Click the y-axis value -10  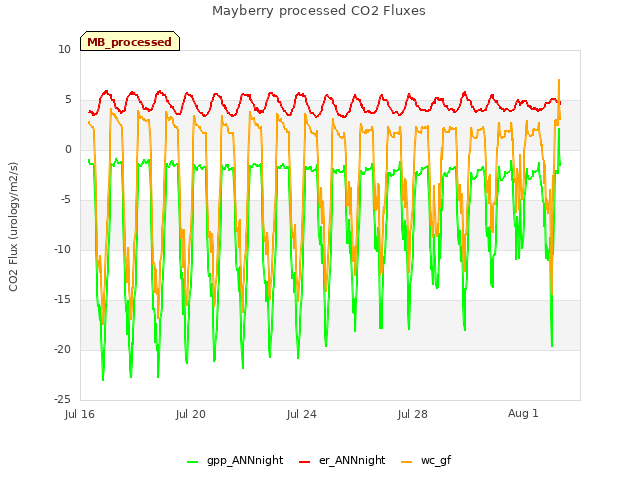tap(63, 249)
